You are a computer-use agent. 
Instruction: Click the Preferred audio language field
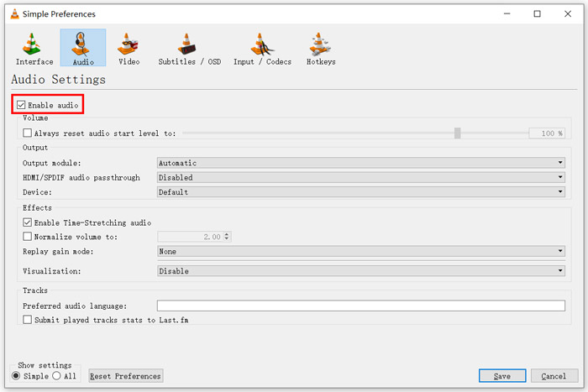point(360,306)
